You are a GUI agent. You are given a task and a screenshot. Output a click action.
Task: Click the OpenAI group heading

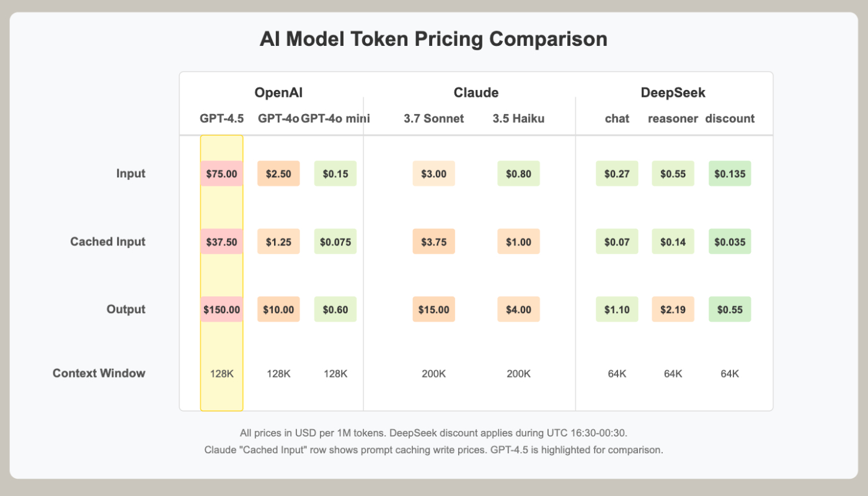pos(278,93)
